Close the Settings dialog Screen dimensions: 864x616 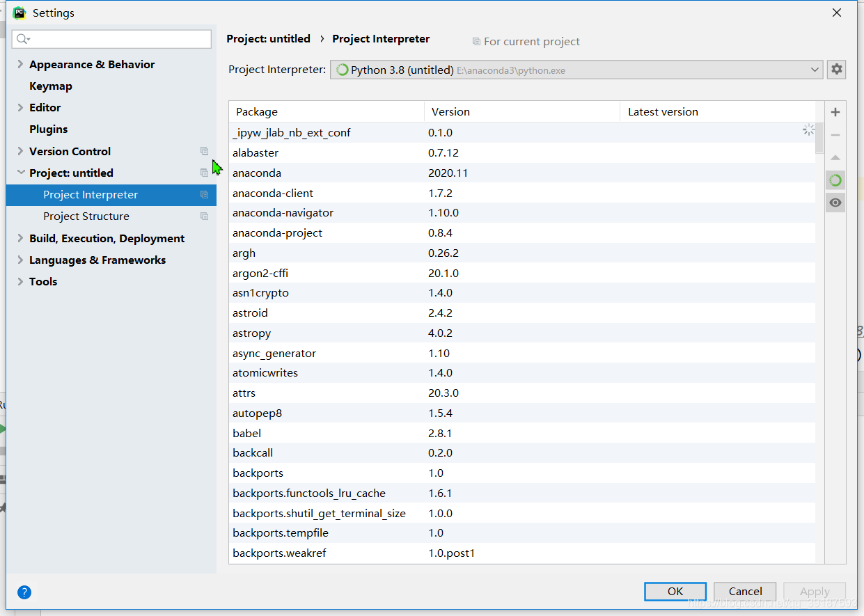tap(837, 13)
